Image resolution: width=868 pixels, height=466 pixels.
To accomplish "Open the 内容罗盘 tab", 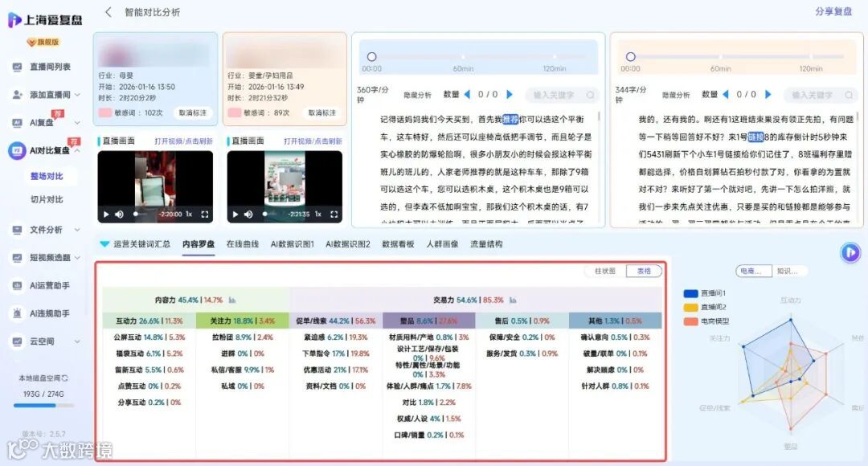I will (x=199, y=244).
